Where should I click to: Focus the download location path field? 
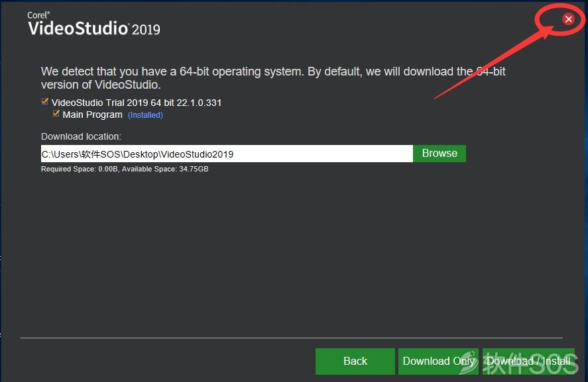(227, 154)
